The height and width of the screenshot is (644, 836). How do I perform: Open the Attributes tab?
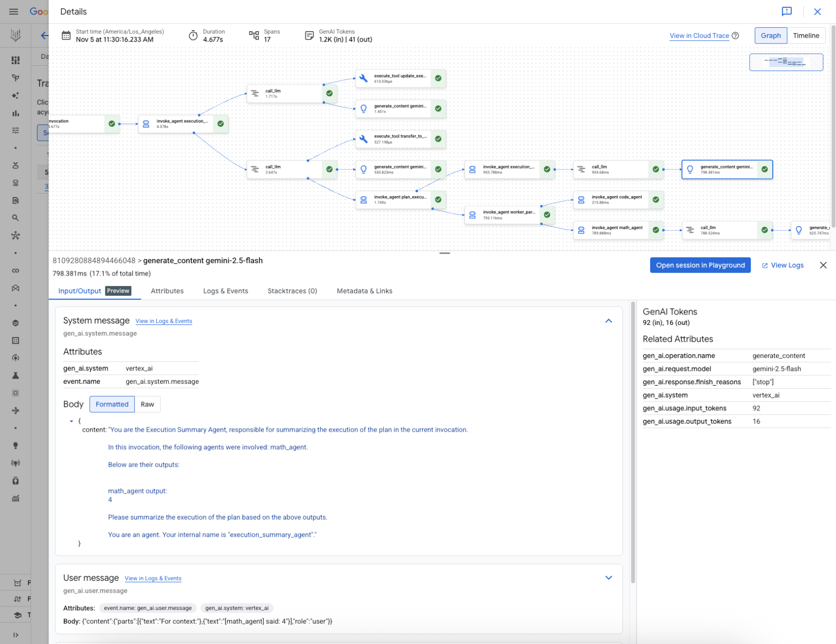pos(167,291)
